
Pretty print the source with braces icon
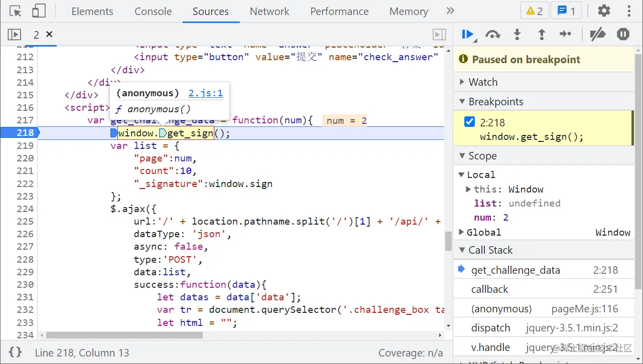(16, 352)
